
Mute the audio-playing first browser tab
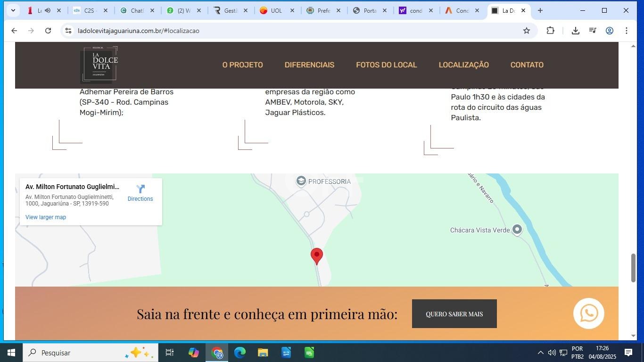point(48,10)
